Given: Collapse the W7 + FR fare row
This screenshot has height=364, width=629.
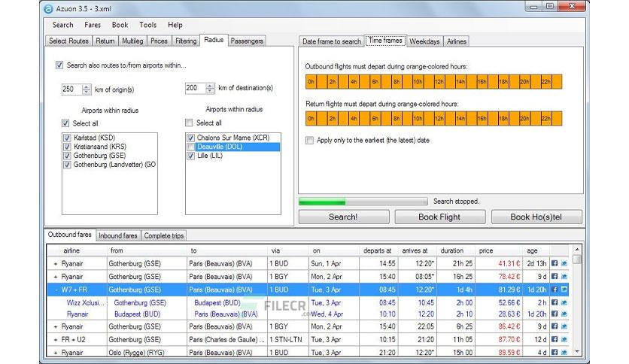Looking at the screenshot, I should (x=56, y=290).
